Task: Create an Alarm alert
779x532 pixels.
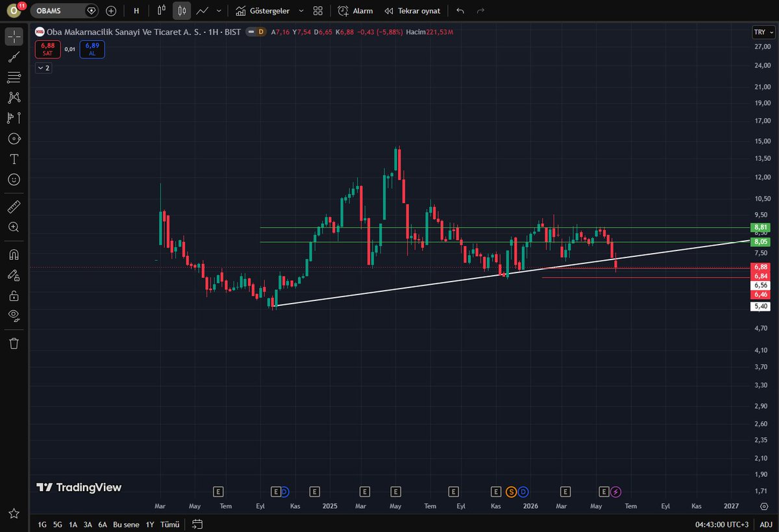Action: coord(355,11)
